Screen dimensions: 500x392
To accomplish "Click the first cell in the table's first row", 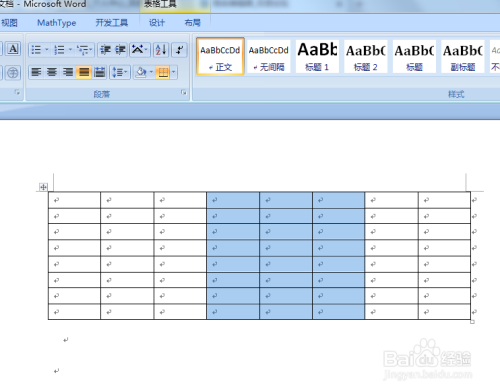I will [74, 200].
